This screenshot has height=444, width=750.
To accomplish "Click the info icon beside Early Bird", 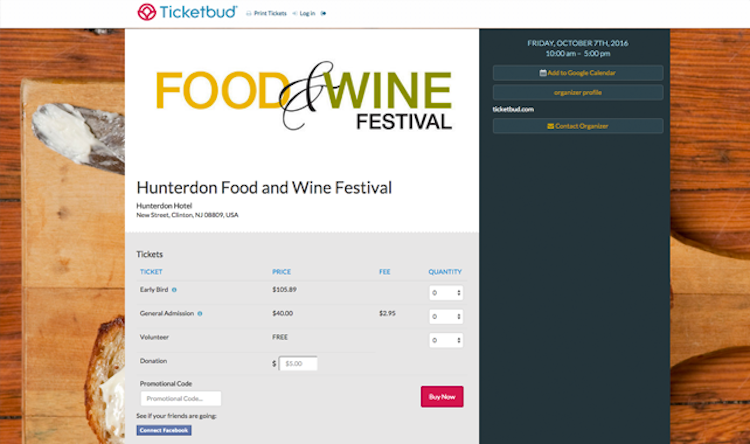I will tap(174, 290).
